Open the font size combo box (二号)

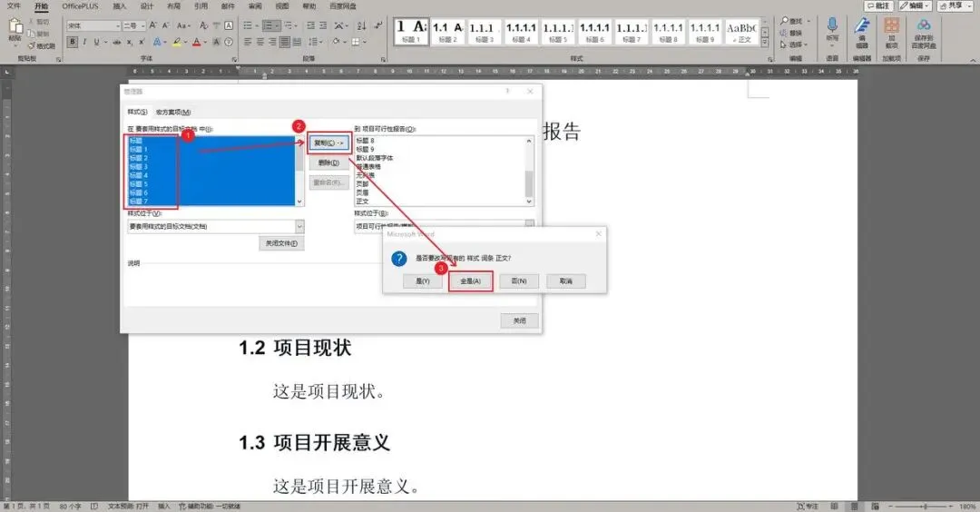134,25
